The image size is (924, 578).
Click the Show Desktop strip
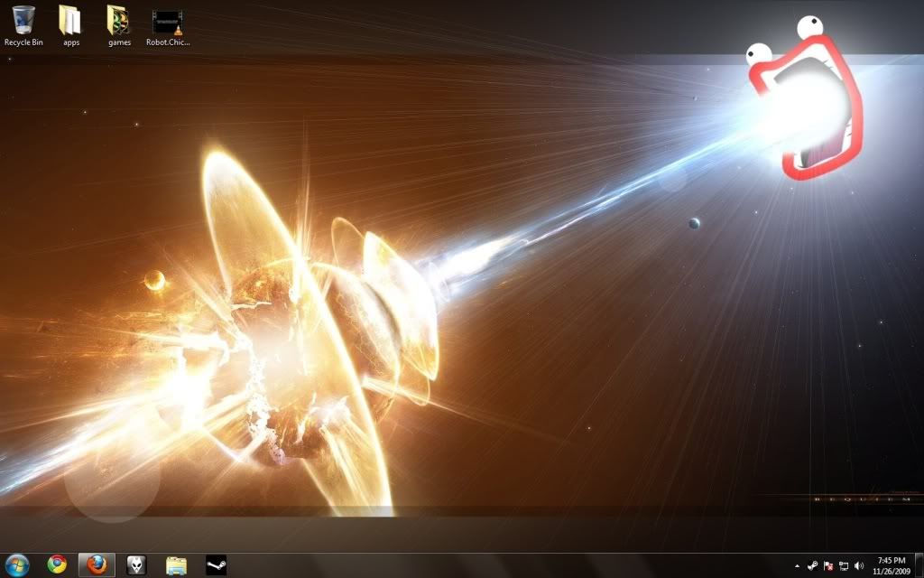[919, 565]
